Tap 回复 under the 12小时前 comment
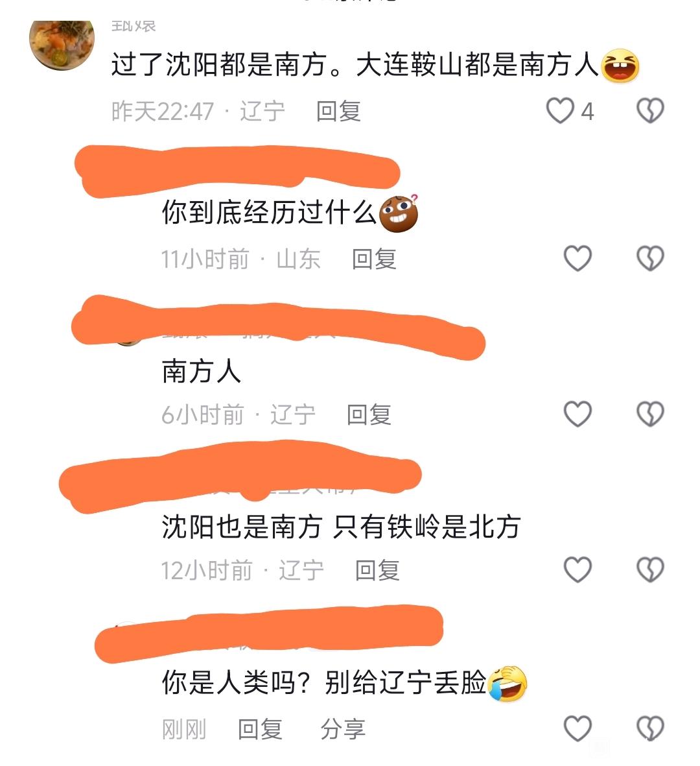700x766 pixels. pyautogui.click(x=377, y=571)
